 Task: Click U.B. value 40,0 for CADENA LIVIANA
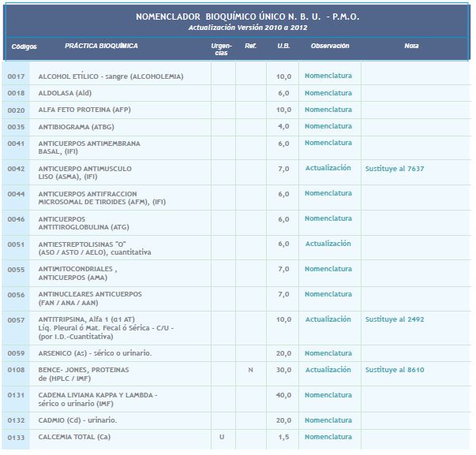(x=283, y=395)
